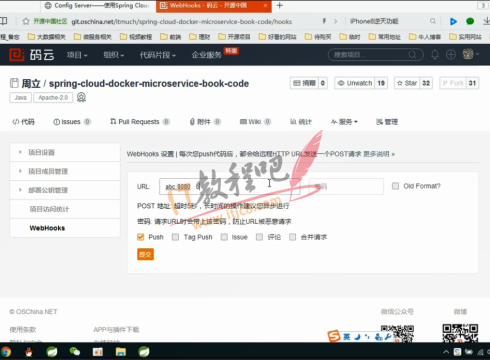
Task: Open the 代码 tab
Action: (x=23, y=122)
